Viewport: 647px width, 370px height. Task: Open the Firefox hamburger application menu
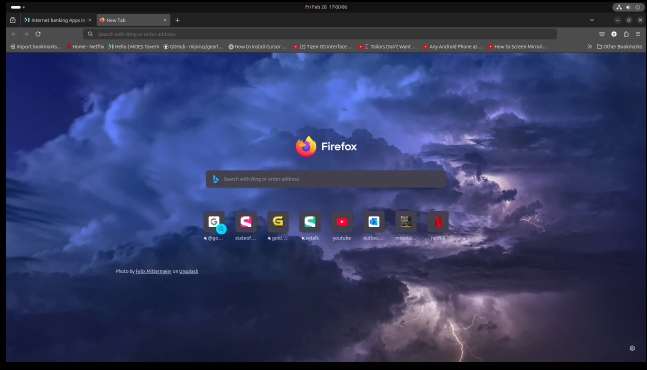638,34
